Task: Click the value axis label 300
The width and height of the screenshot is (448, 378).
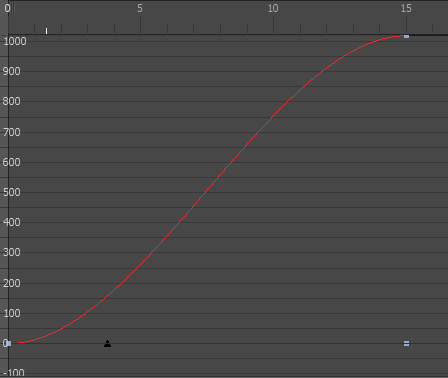Action: [x=11, y=252]
